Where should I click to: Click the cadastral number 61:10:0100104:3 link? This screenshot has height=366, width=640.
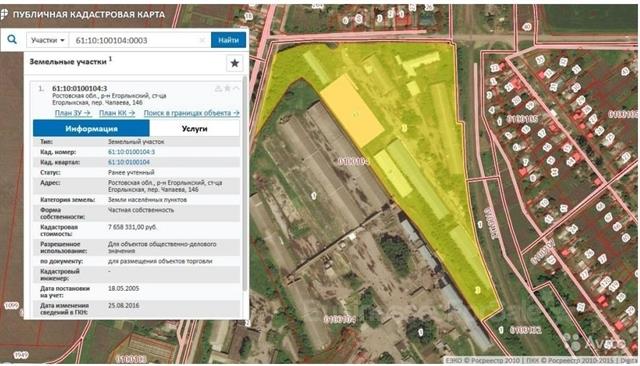pyautogui.click(x=131, y=152)
